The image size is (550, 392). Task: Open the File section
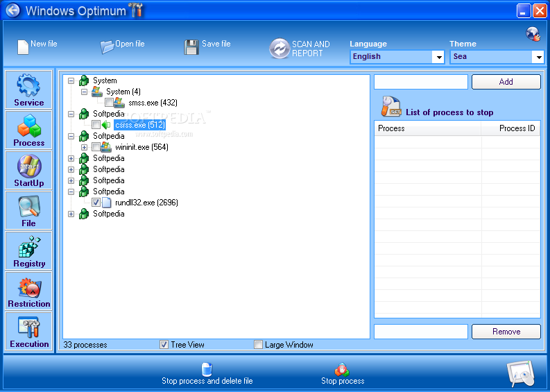pyautogui.click(x=28, y=210)
